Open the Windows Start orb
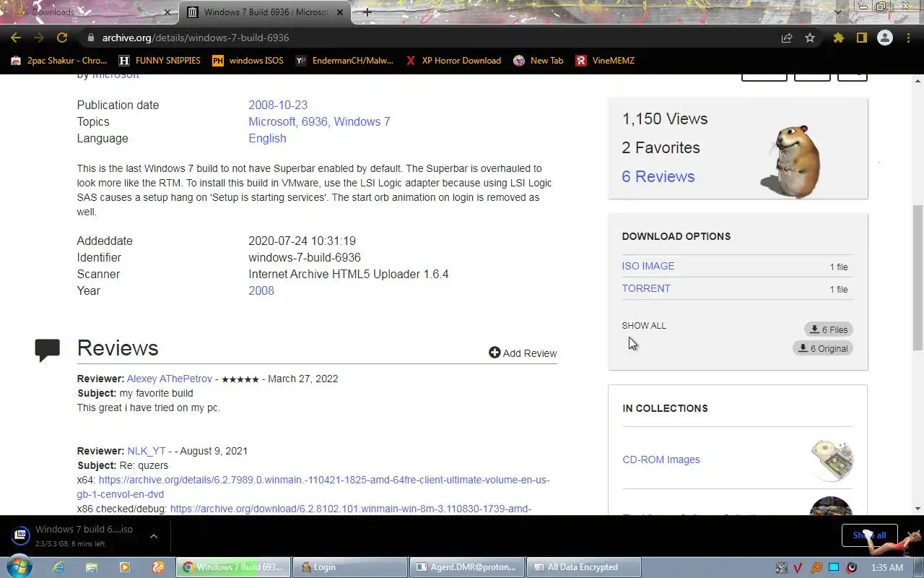This screenshot has width=924, height=578. (19, 566)
